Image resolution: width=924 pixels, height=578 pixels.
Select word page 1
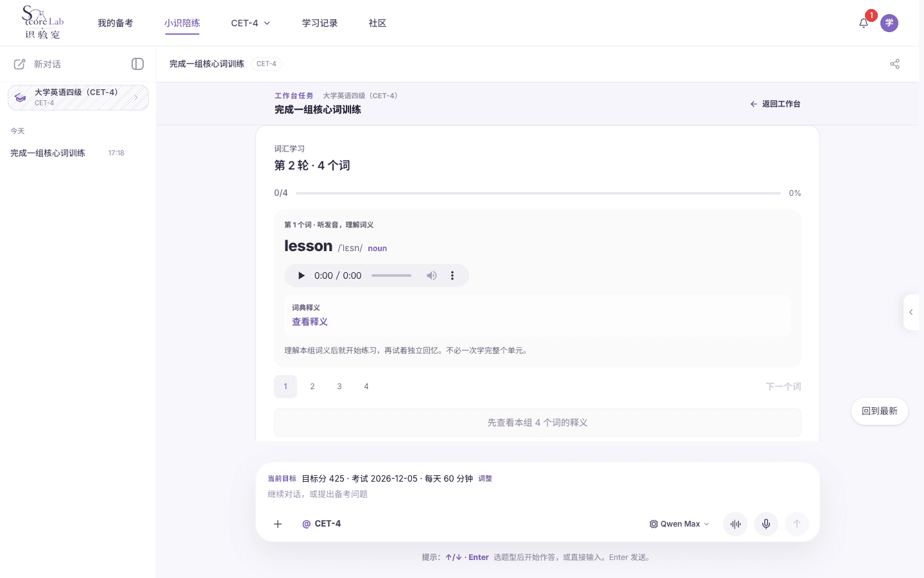(286, 387)
